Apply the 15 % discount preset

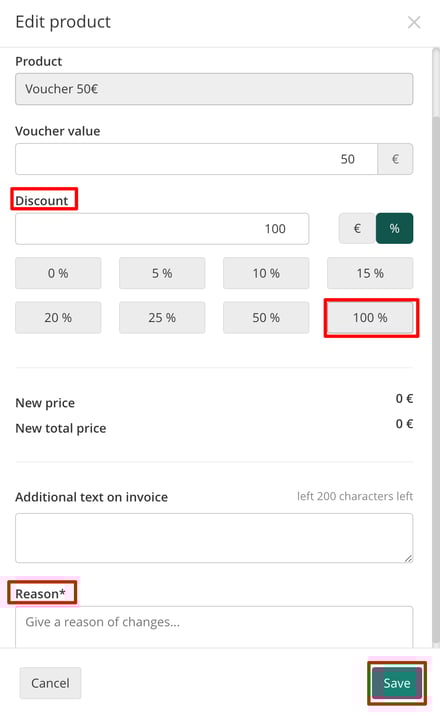pyautogui.click(x=370, y=273)
